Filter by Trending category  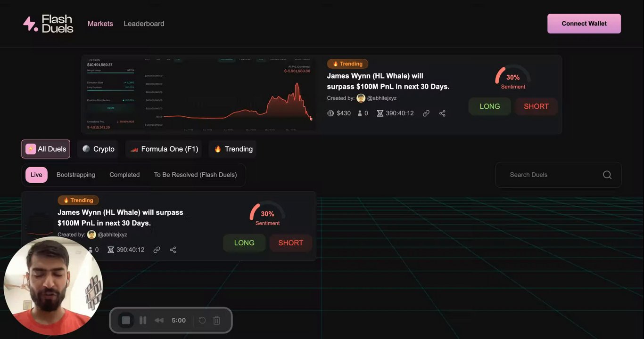(x=233, y=149)
